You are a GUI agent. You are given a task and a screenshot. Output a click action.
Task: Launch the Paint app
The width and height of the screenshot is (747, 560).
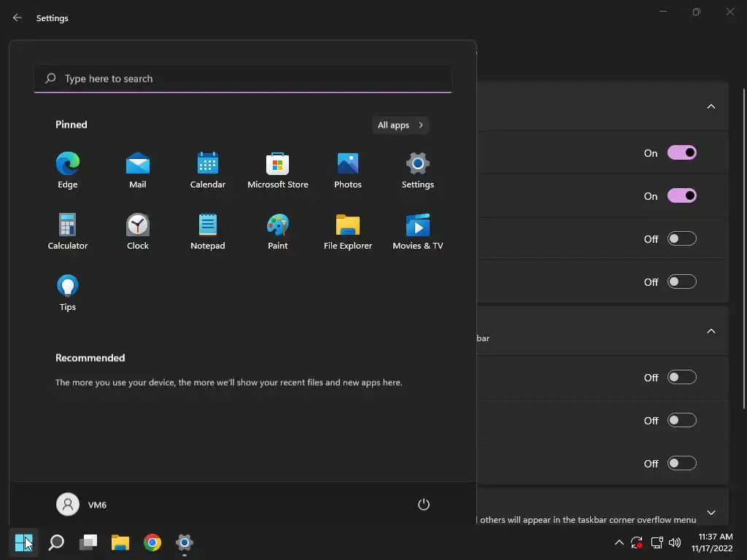click(278, 231)
